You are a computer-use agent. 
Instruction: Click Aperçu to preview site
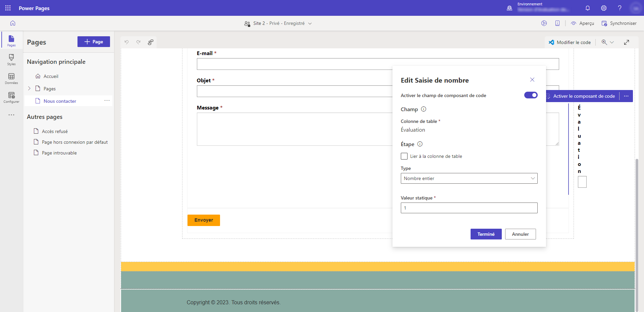pos(583,23)
